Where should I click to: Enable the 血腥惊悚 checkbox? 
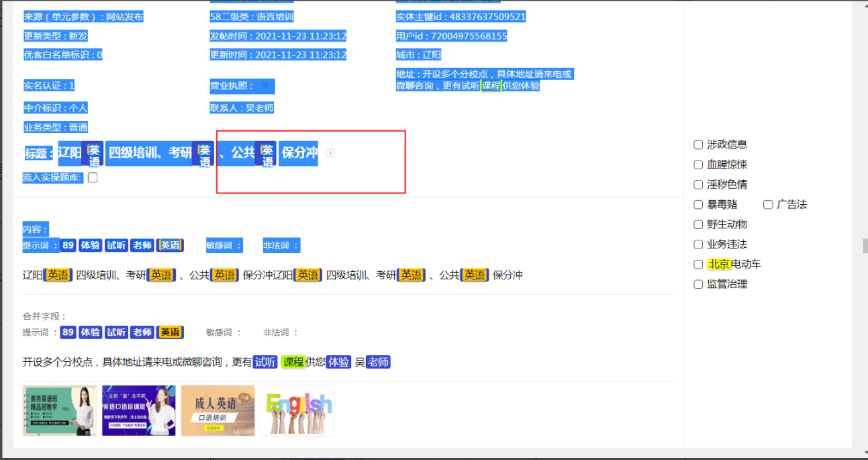698,165
